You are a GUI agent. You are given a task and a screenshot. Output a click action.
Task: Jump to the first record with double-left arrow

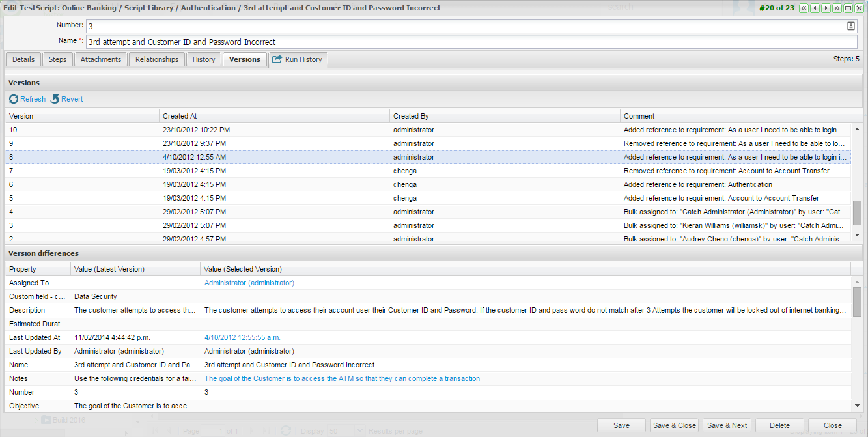(804, 8)
